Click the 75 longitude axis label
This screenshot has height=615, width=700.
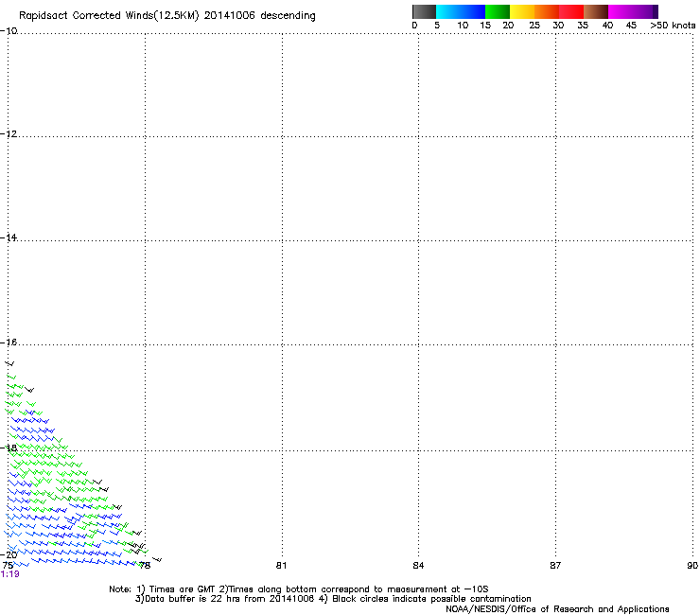click(x=8, y=566)
